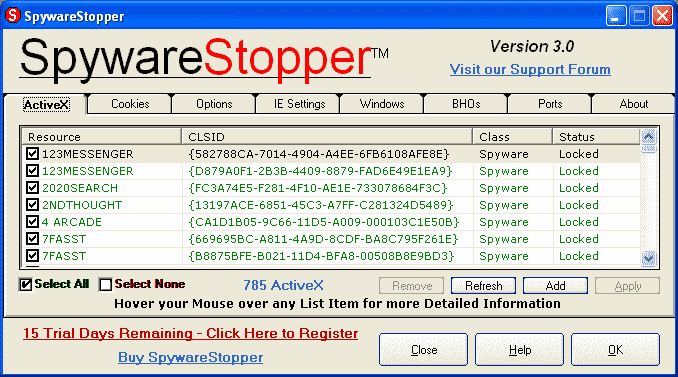Sort by the Class column header
The width and height of the screenshot is (678, 377).
[512, 137]
